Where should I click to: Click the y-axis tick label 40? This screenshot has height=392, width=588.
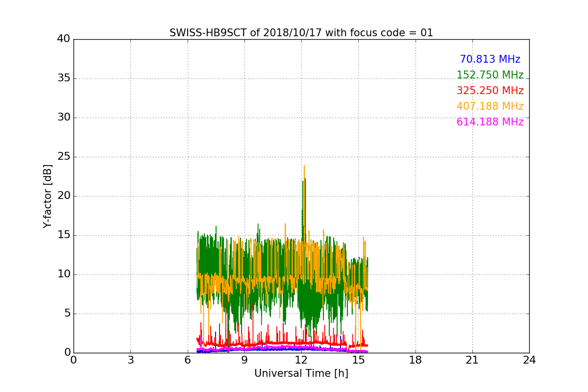click(64, 39)
